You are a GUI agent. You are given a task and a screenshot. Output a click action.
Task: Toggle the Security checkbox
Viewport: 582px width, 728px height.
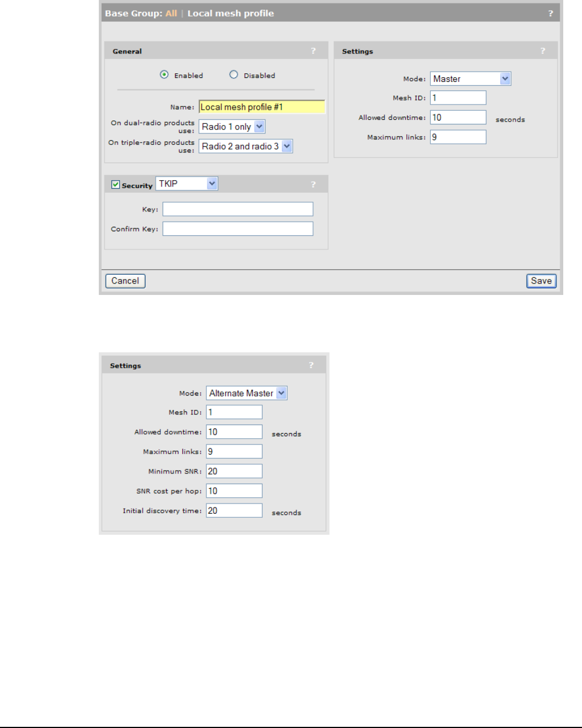115,185
